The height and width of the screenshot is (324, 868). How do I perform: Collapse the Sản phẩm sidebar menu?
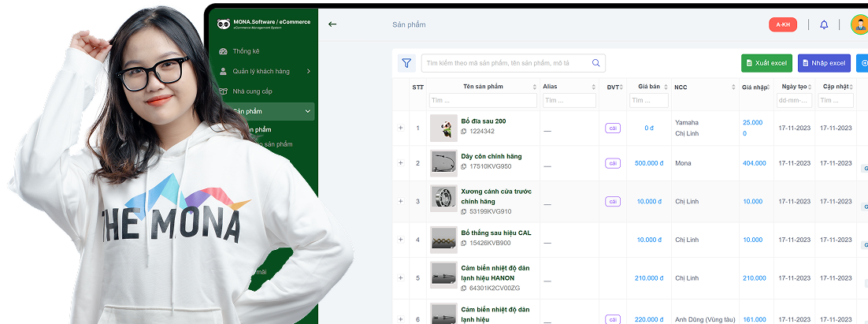coord(308,111)
